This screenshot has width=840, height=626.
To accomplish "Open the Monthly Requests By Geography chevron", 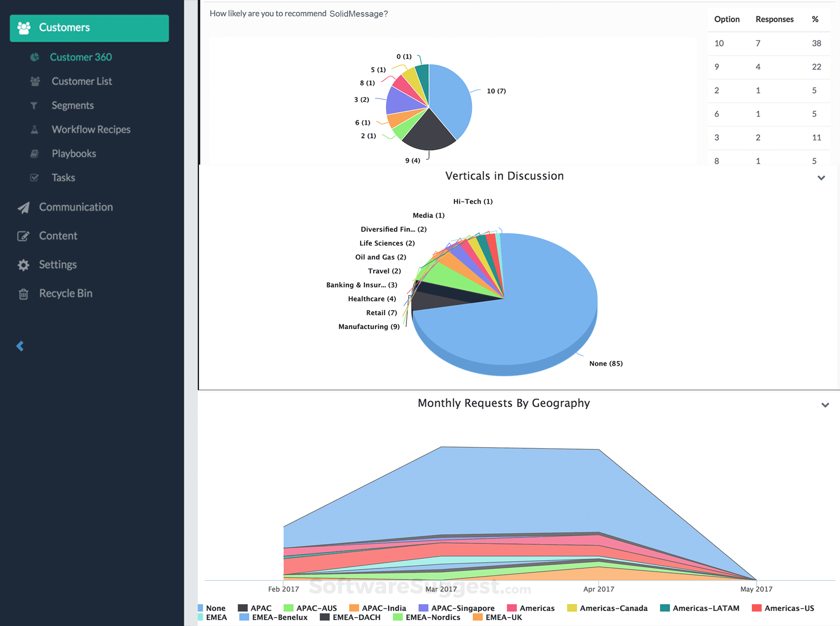I will tap(825, 405).
